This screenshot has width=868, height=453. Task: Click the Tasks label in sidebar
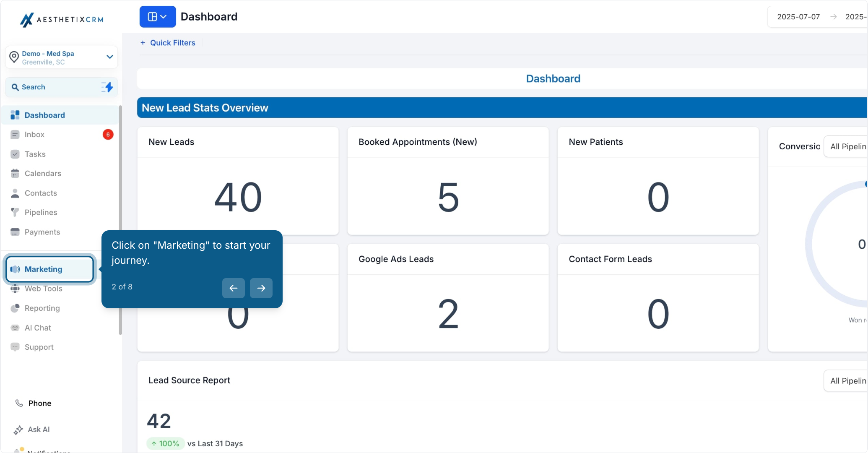pos(35,154)
